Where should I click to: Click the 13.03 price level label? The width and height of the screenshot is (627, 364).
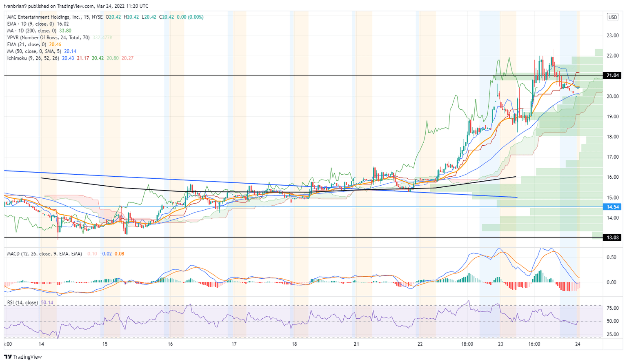point(614,237)
